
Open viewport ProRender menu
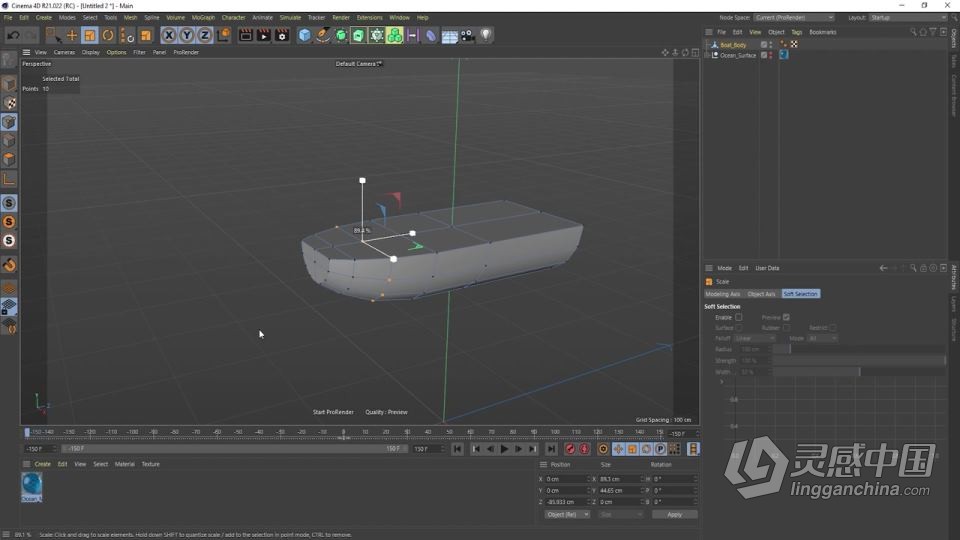tap(186, 53)
